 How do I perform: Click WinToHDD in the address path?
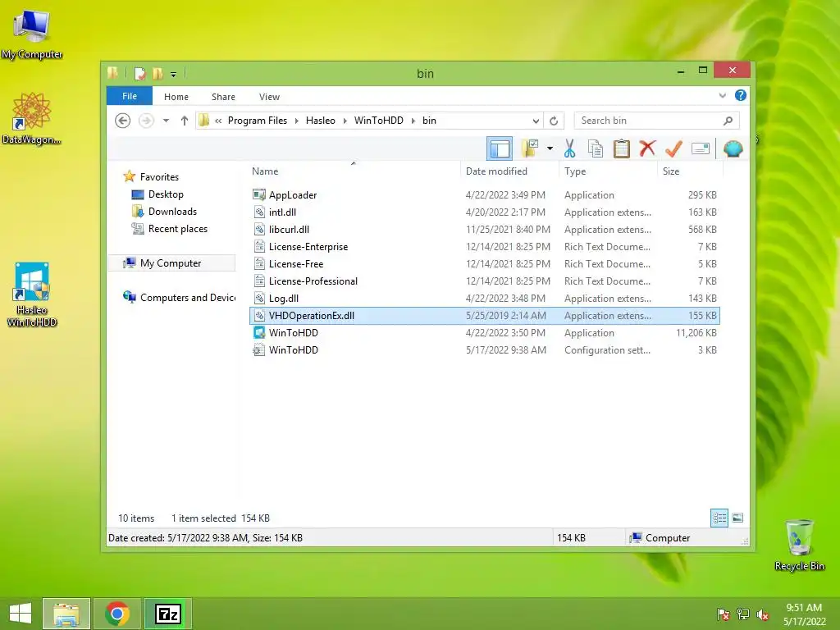click(x=378, y=121)
